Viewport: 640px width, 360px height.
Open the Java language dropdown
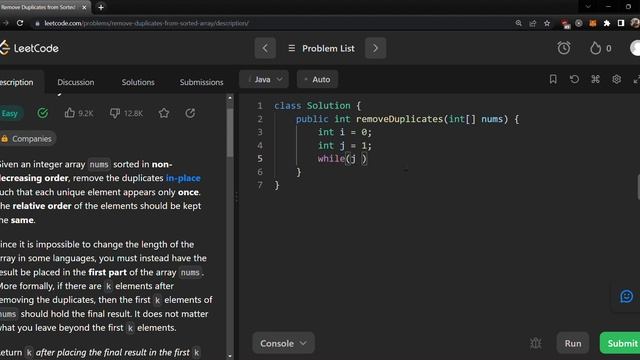(x=264, y=79)
